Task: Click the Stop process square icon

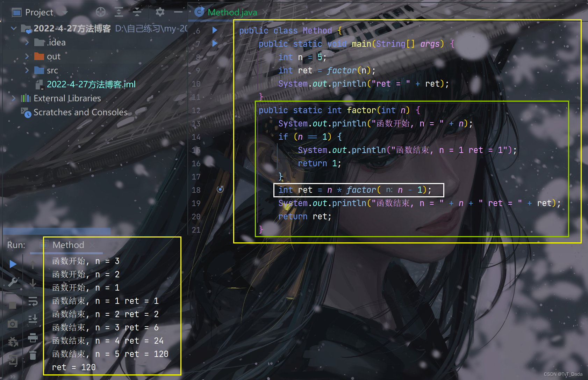Action: pos(13,305)
